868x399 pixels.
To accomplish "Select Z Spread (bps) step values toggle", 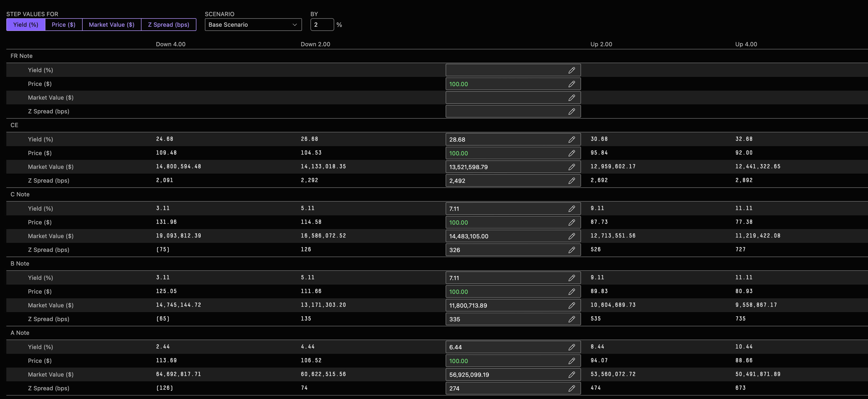I will coord(168,25).
